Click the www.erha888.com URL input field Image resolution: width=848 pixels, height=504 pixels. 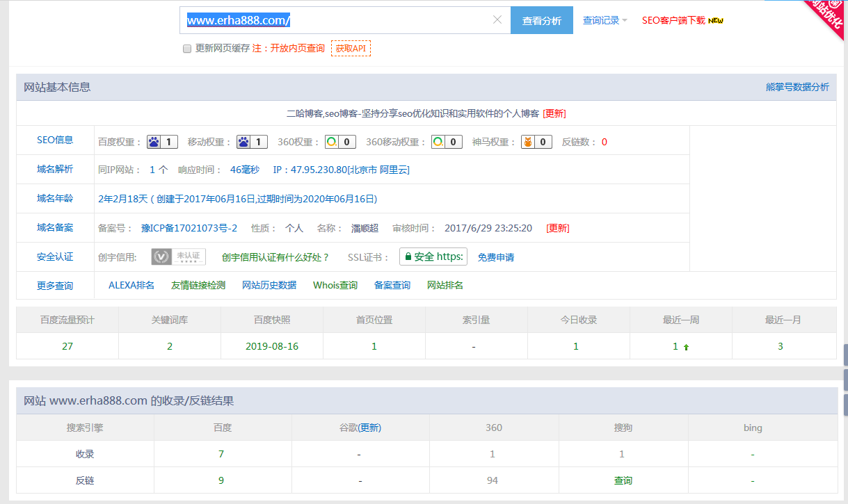(x=345, y=20)
